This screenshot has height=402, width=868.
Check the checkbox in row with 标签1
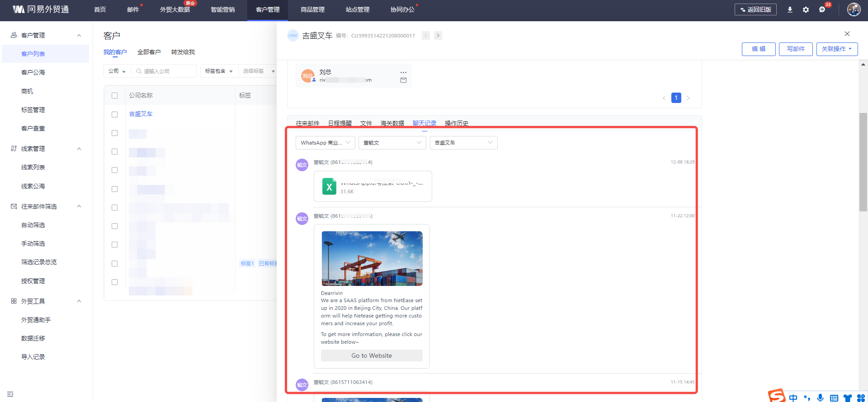coord(114,264)
